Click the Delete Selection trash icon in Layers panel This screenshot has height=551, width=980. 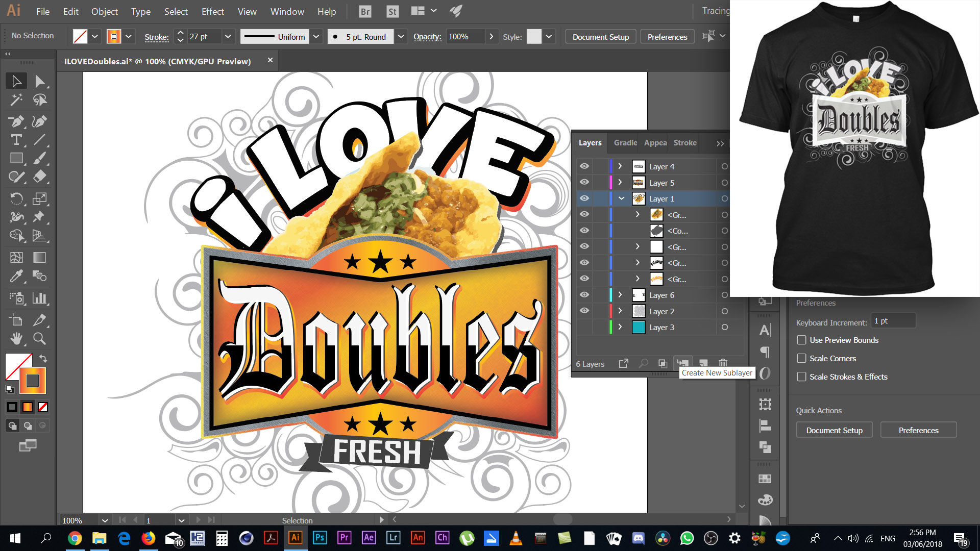(723, 363)
